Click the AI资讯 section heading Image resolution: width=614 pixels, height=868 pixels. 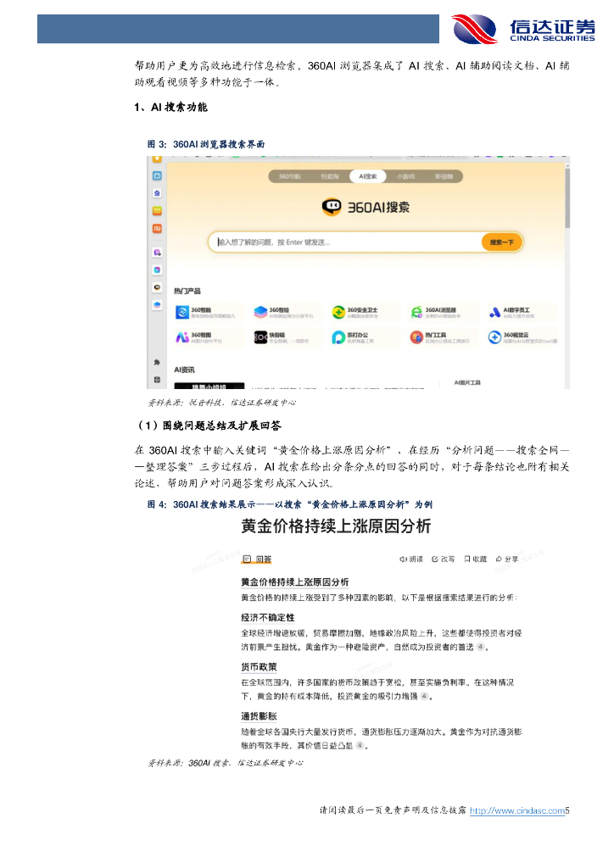pyautogui.click(x=184, y=370)
